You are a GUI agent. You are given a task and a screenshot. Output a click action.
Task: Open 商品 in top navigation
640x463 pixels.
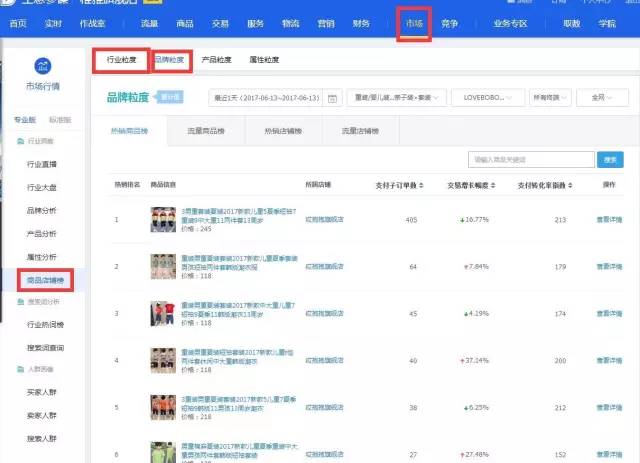tap(185, 24)
